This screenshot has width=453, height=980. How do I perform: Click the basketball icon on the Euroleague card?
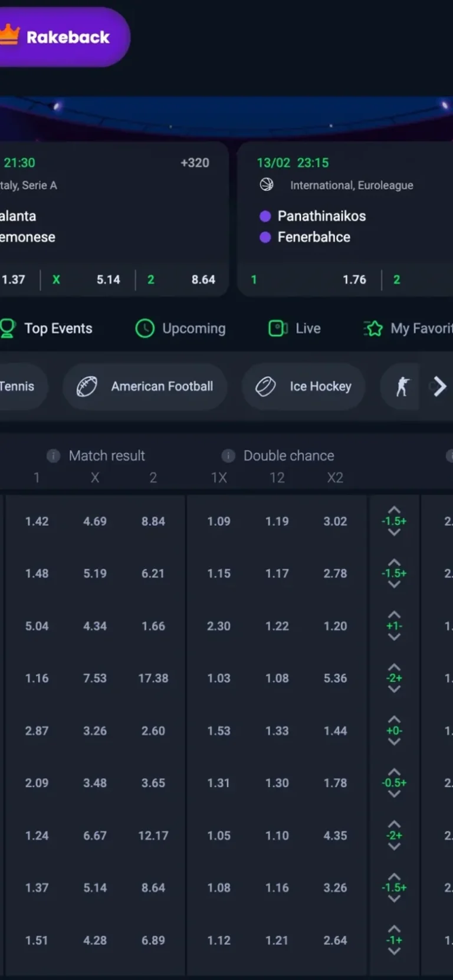(267, 185)
